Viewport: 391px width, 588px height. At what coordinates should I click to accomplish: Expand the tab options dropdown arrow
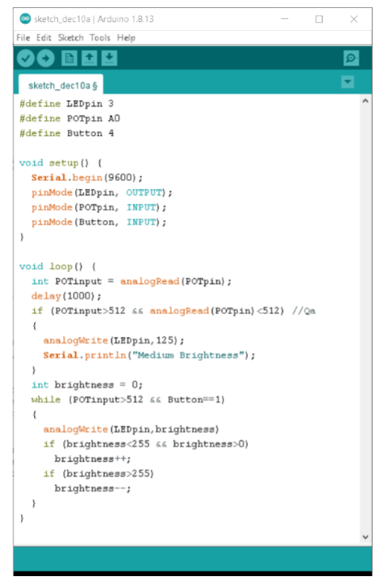[x=347, y=82]
